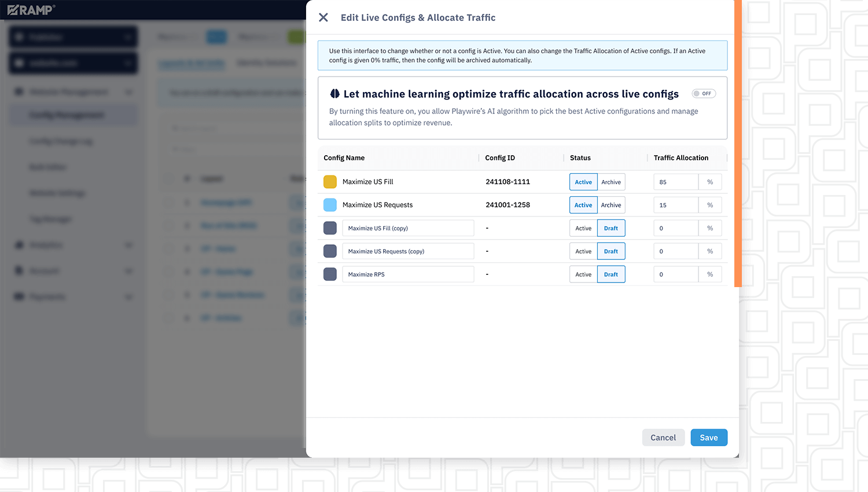The height and width of the screenshot is (492, 868).
Task: Select config ID 241108-1111
Action: click(508, 182)
